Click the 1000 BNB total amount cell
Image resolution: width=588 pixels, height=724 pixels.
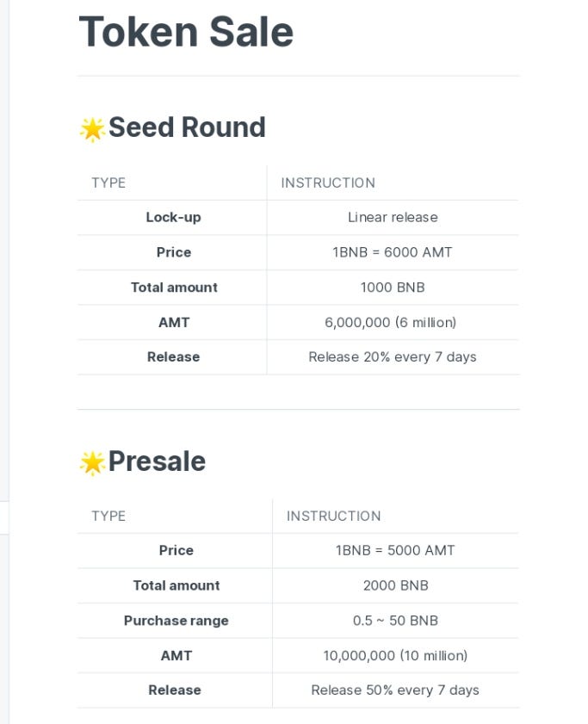tap(393, 288)
